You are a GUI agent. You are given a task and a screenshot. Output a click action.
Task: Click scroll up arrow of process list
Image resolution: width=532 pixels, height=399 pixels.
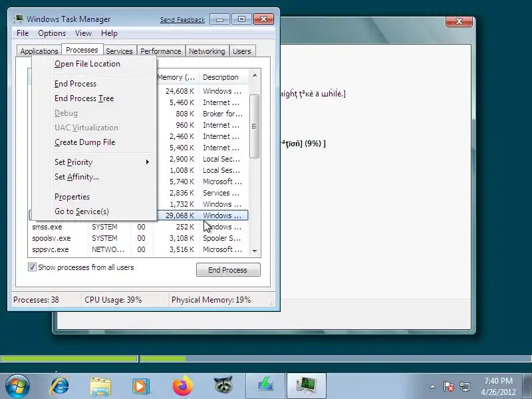tap(255, 75)
